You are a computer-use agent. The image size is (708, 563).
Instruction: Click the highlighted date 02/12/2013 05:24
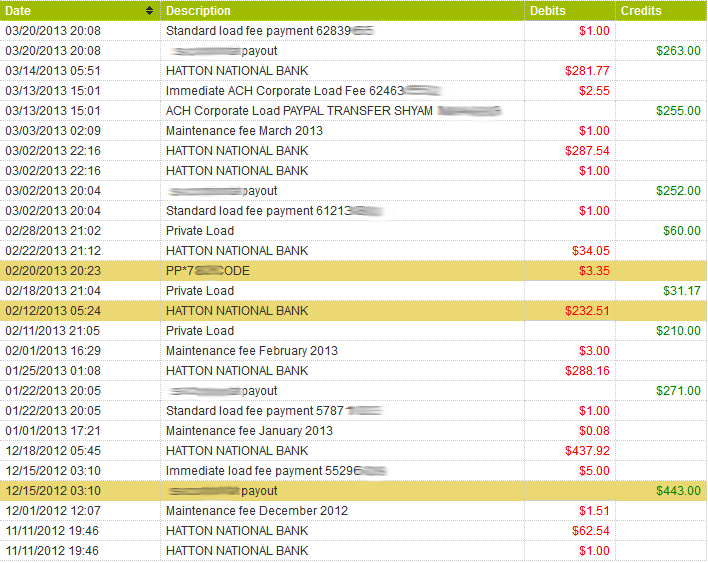[x=53, y=311]
